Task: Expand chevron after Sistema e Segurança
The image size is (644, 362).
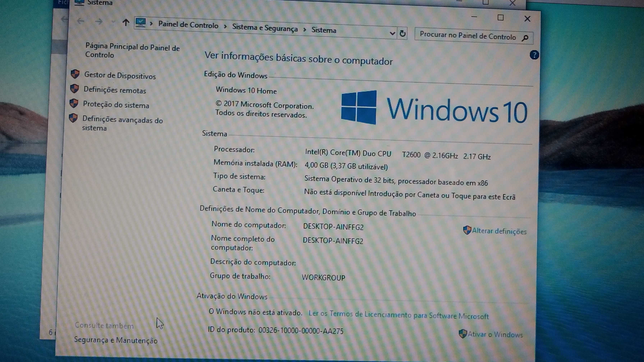Action: click(305, 29)
